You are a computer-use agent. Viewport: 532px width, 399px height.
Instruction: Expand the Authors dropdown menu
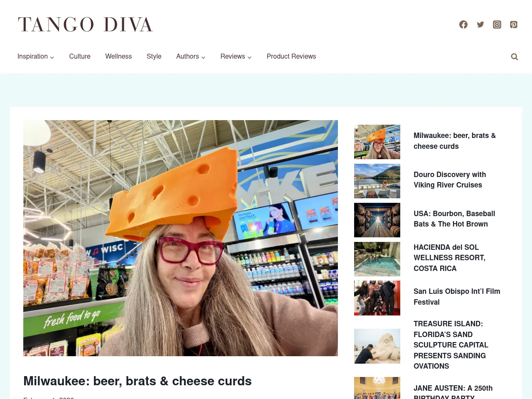[x=191, y=57]
